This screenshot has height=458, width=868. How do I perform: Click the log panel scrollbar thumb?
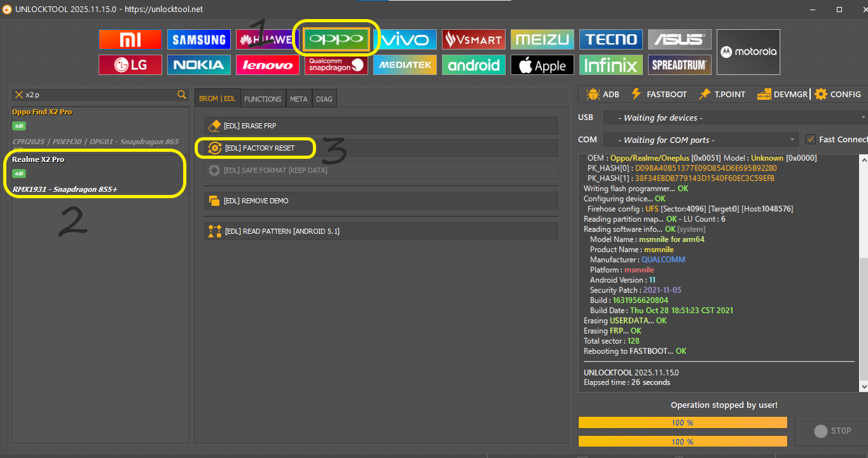coord(864,319)
